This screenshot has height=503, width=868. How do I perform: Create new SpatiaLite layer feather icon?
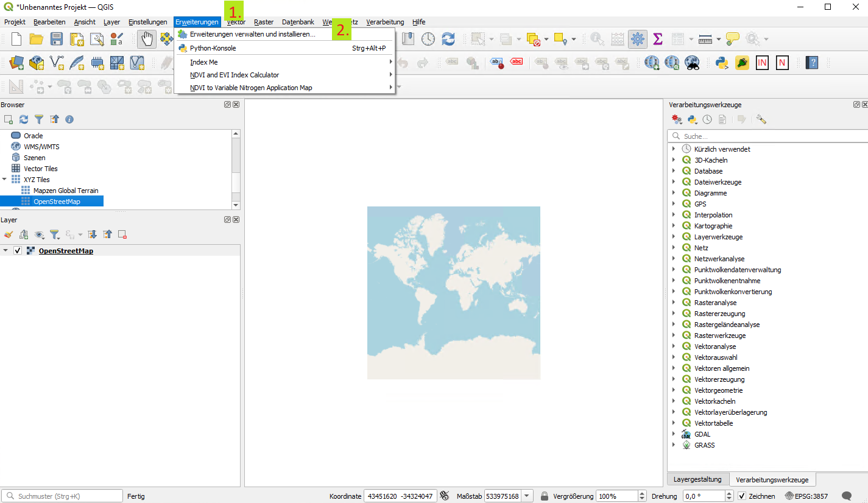tap(77, 62)
